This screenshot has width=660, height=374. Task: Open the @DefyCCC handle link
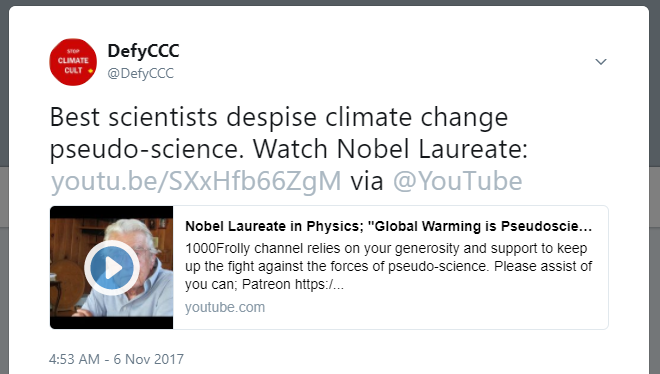tap(141, 73)
